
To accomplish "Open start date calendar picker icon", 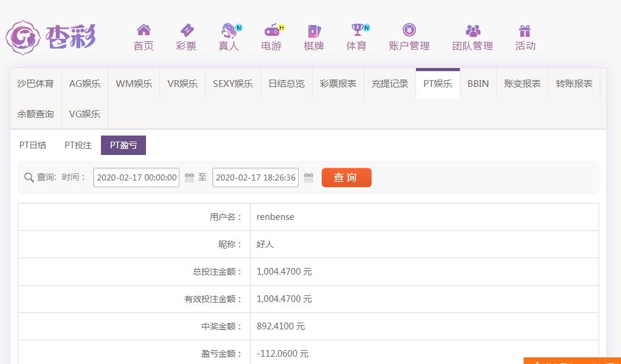I will point(189,177).
